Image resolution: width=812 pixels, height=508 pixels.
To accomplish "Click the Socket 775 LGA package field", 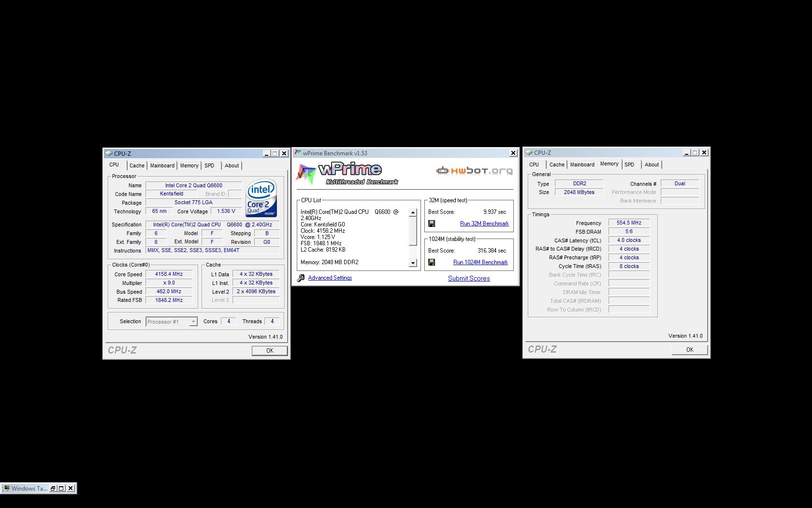I will pyautogui.click(x=193, y=203).
